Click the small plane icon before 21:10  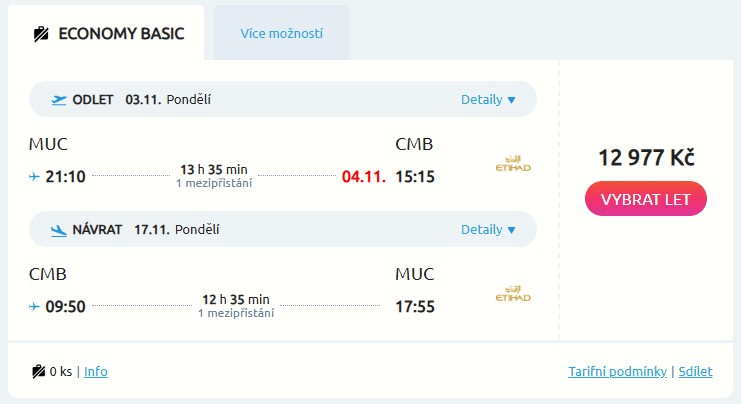pyautogui.click(x=35, y=177)
